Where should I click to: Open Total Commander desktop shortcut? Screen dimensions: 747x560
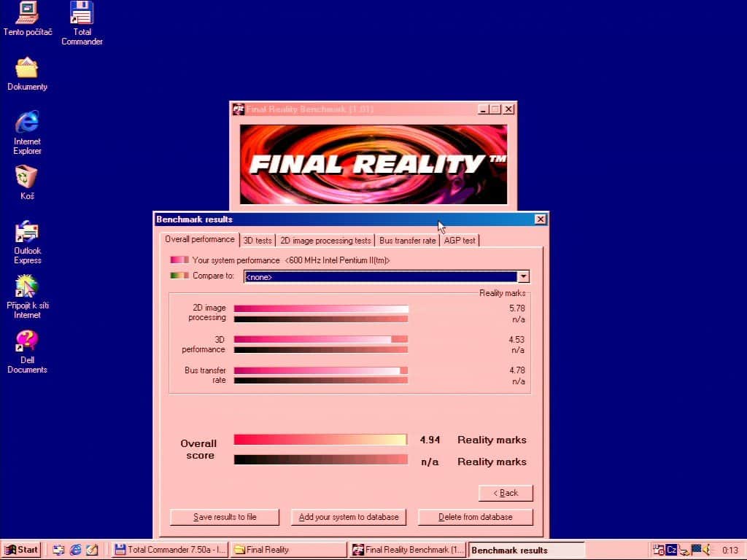82,23
